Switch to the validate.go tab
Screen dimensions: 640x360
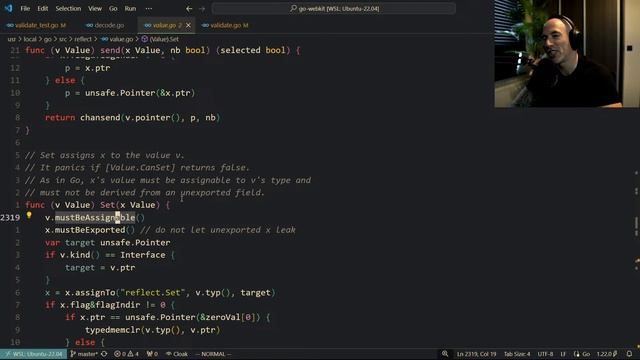pyautogui.click(x=224, y=25)
